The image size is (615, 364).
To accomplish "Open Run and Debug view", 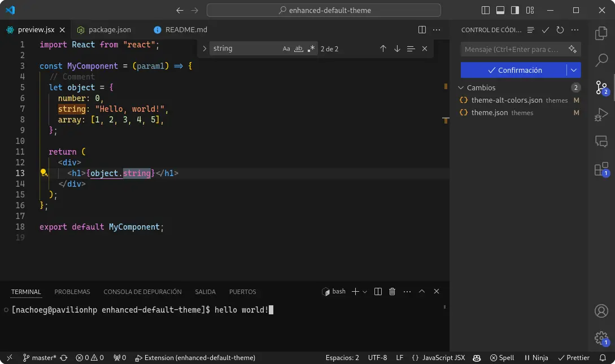I will [601, 115].
